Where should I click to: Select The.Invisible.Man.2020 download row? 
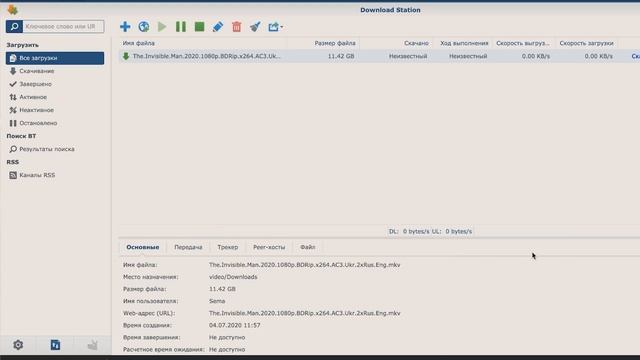380,56
